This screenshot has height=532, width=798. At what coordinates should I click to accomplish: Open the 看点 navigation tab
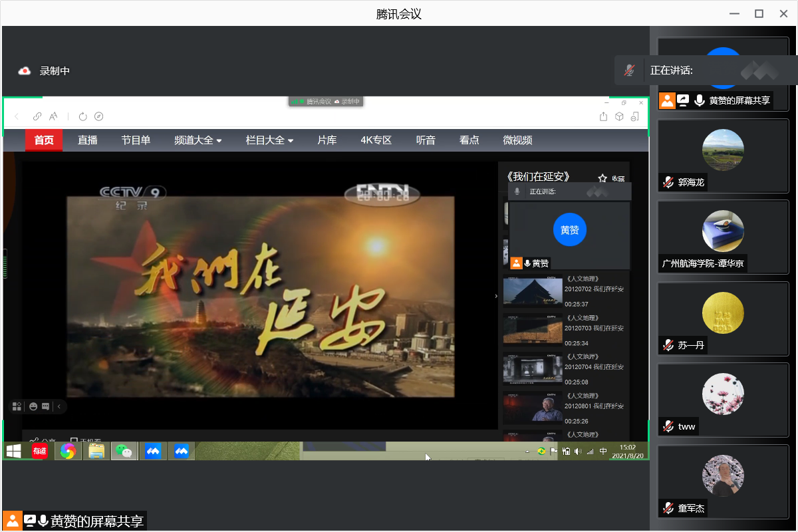469,140
